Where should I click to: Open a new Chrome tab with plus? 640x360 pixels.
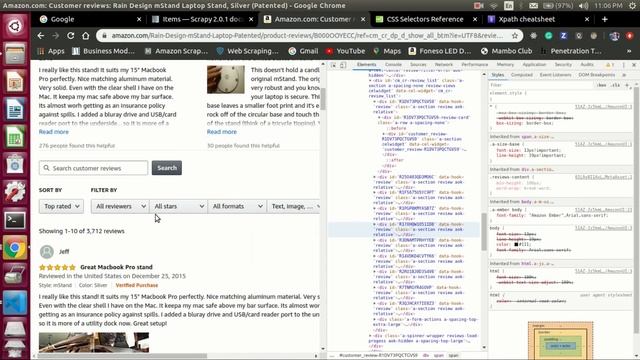604,19
